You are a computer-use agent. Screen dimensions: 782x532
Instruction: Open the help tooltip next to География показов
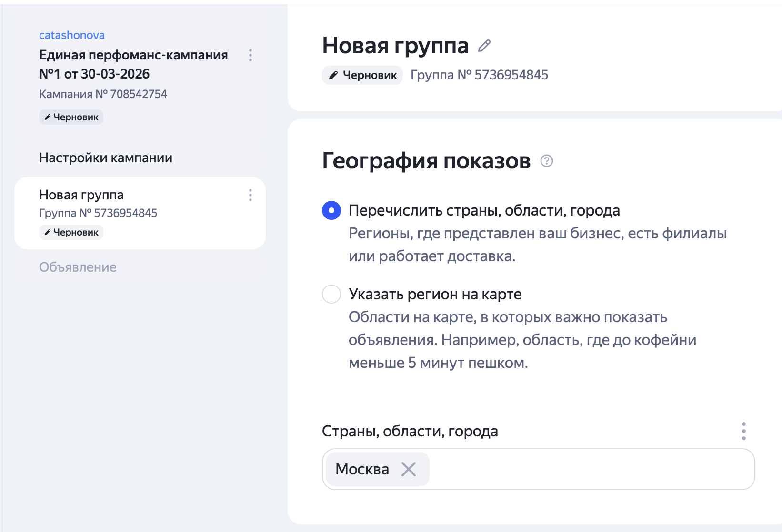point(546,162)
